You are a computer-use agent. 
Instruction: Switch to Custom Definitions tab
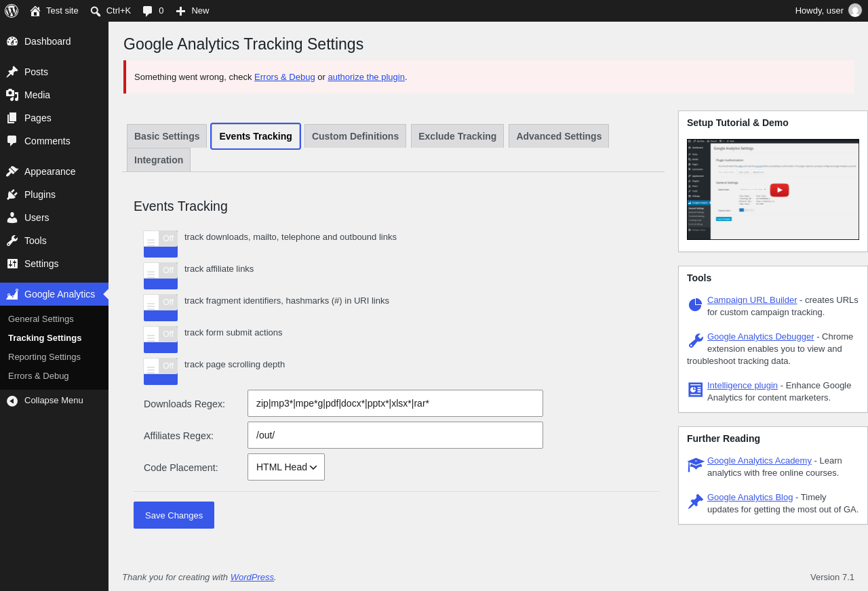click(355, 136)
